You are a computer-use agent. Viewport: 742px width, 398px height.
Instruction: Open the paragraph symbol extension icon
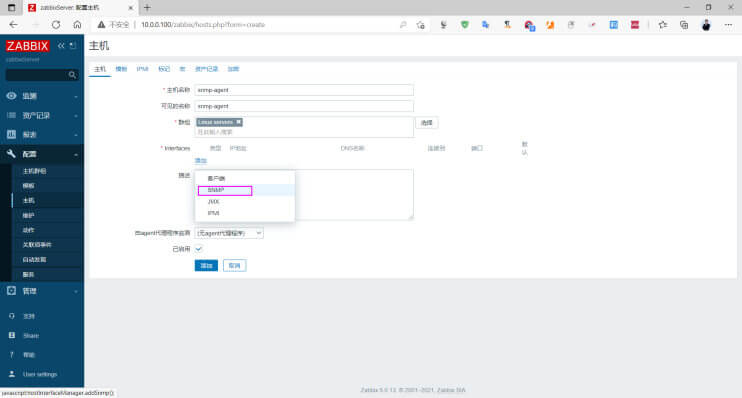tap(507, 25)
